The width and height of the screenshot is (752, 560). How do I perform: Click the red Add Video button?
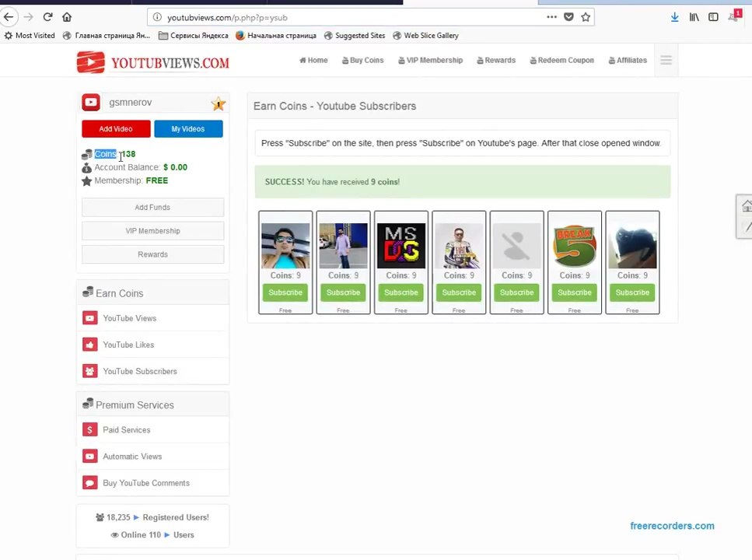(116, 128)
